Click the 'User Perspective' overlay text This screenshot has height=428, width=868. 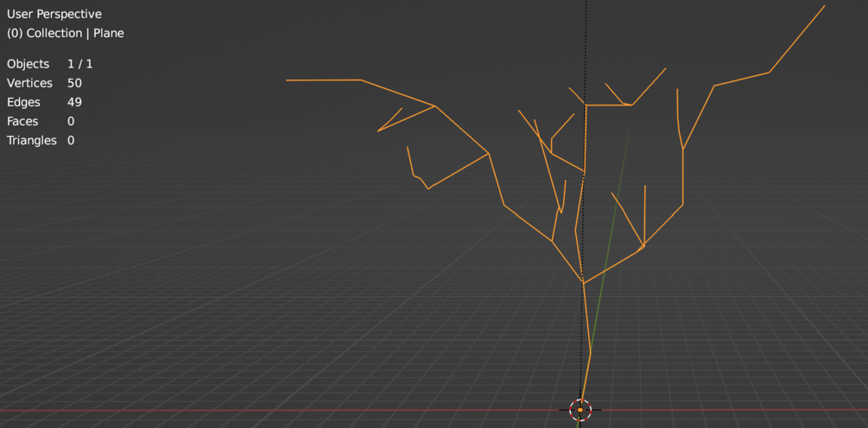point(54,15)
